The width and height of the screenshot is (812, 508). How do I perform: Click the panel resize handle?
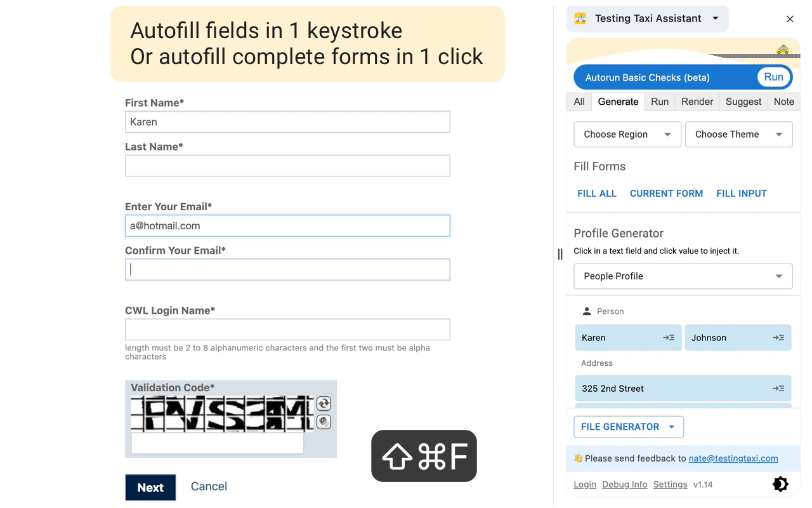[560, 254]
